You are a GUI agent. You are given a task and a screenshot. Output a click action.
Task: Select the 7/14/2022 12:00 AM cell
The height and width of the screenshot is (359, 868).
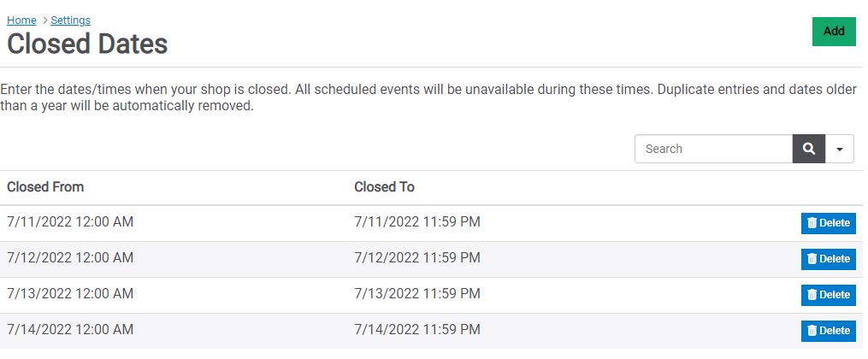click(70, 330)
